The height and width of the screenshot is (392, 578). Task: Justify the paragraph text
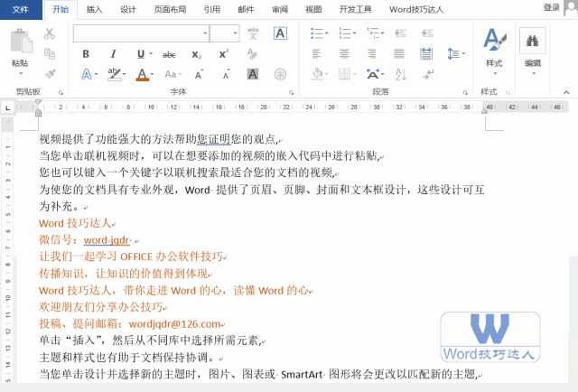[x=399, y=54]
